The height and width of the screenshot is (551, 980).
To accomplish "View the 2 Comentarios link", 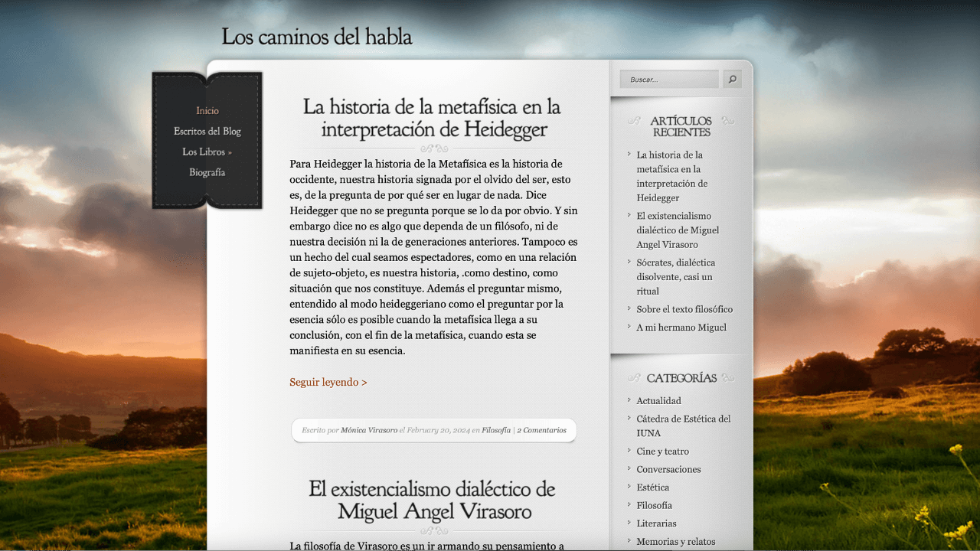I will (541, 430).
